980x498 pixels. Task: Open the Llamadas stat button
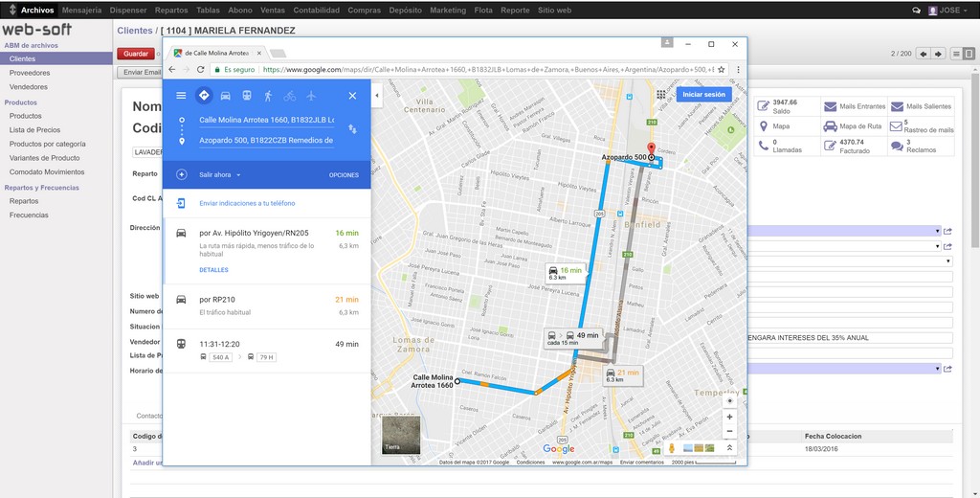pos(787,147)
